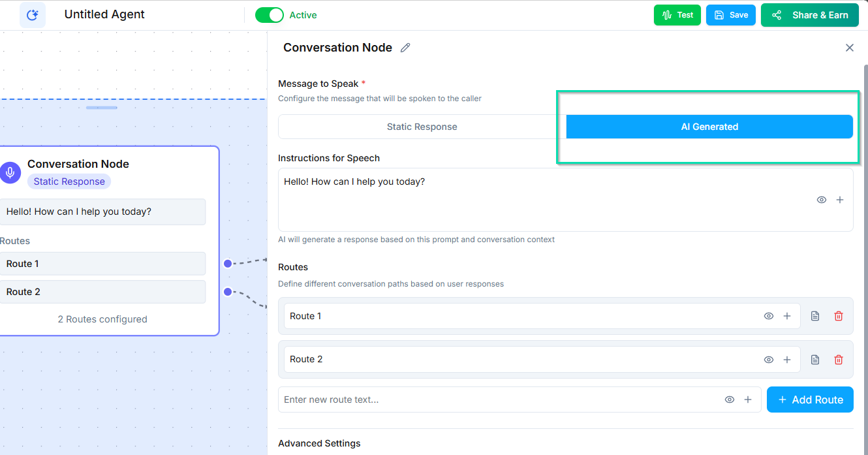Toggle the eye icon on Route 2
This screenshot has height=455, width=868.
pos(769,359)
